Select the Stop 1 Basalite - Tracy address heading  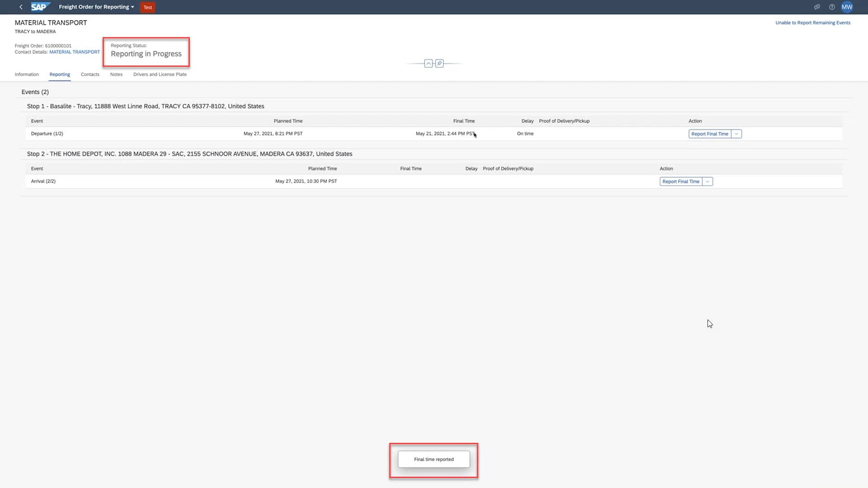146,106
